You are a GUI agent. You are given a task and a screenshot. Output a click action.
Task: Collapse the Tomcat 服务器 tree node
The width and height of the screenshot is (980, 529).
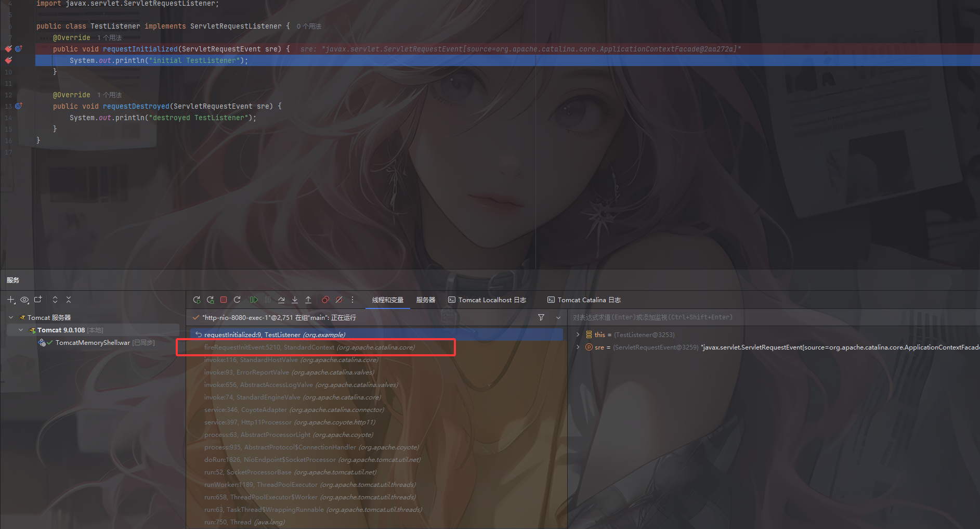pos(11,317)
